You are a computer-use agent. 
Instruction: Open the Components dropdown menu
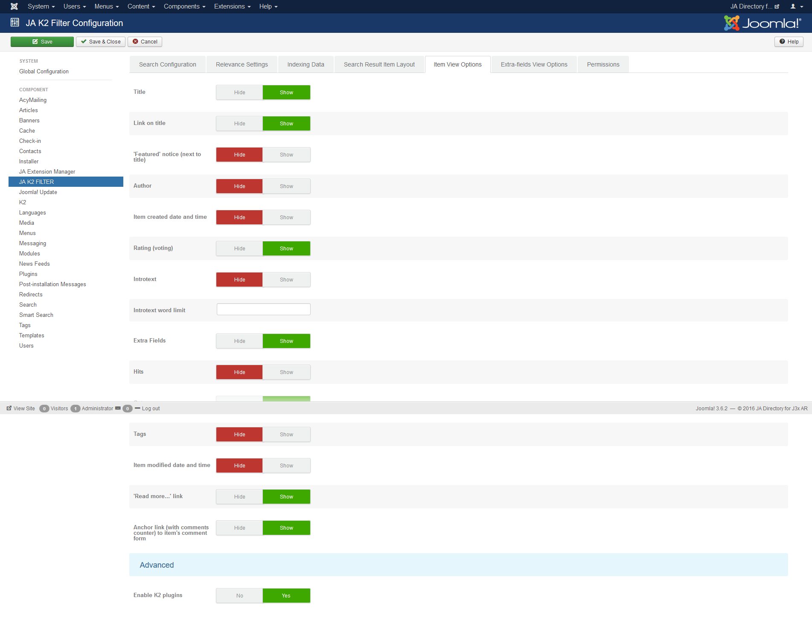tap(184, 6)
